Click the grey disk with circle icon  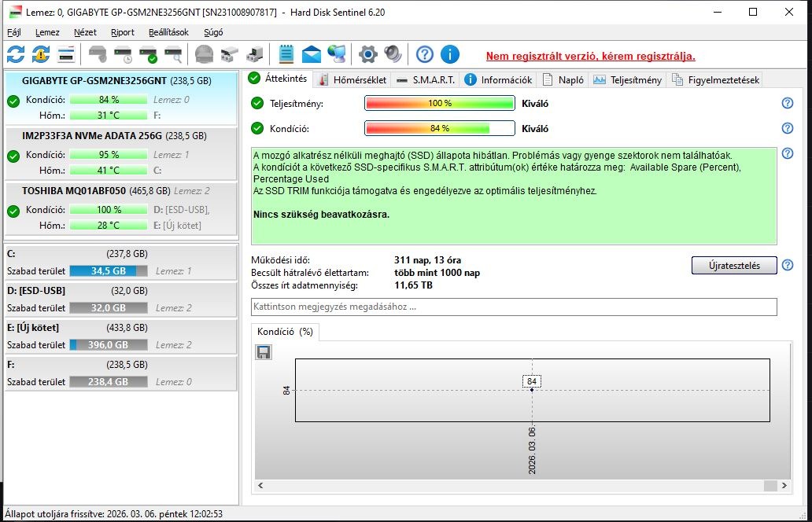point(98,54)
